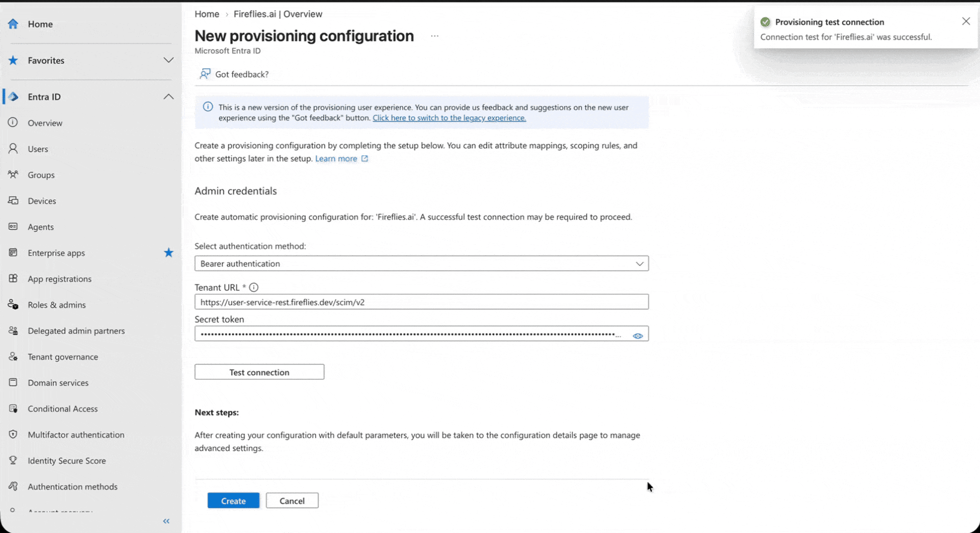This screenshot has height=533, width=980.
Task: Click the Tenant URL info tooltip icon
Action: tap(254, 287)
